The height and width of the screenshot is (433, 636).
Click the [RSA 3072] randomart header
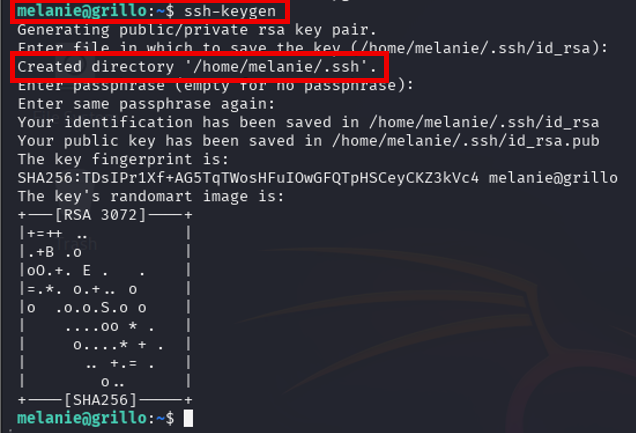coord(102,215)
